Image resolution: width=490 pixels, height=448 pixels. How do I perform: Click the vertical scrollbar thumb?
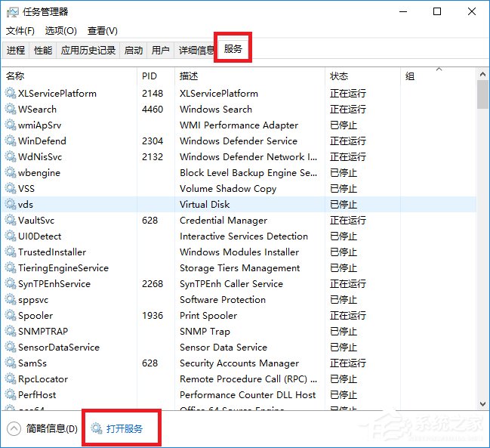pyautogui.click(x=482, y=94)
